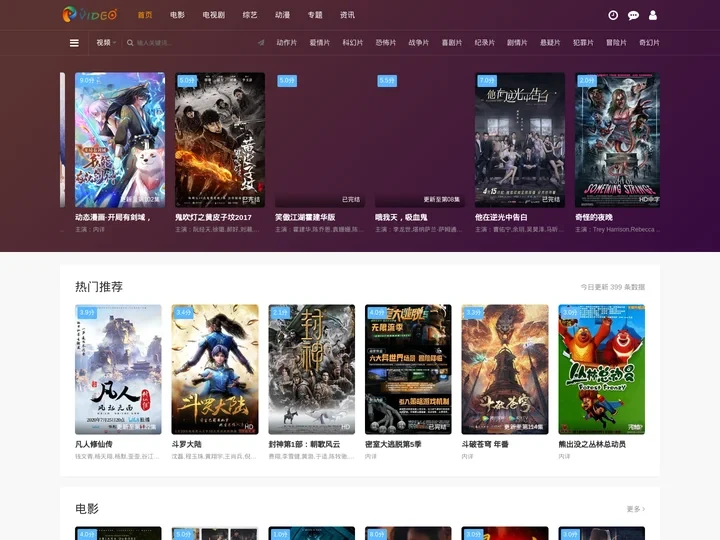
Task: Select the 纪录片 category link
Action: pyautogui.click(x=484, y=43)
